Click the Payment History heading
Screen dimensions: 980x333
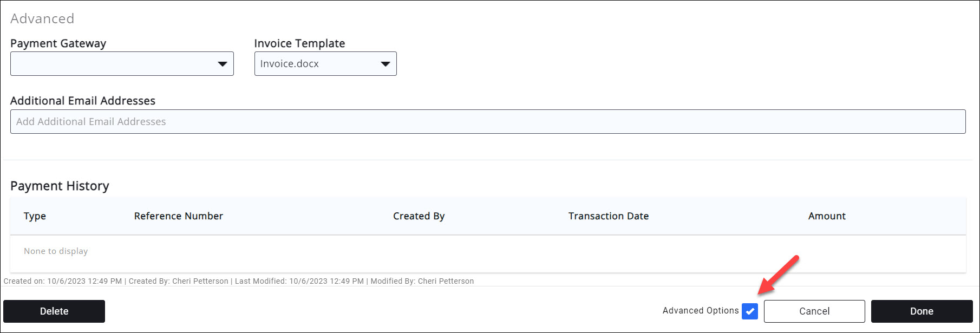(60, 186)
